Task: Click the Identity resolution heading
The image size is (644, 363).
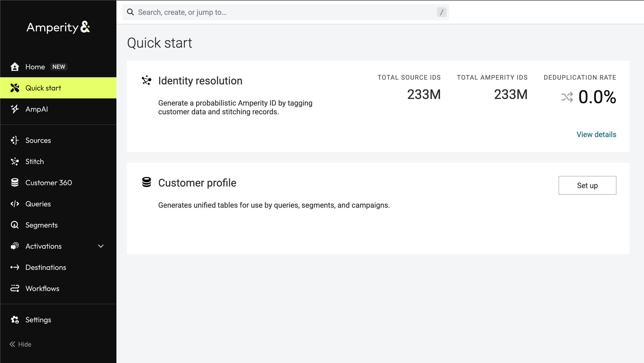Action: point(200,81)
